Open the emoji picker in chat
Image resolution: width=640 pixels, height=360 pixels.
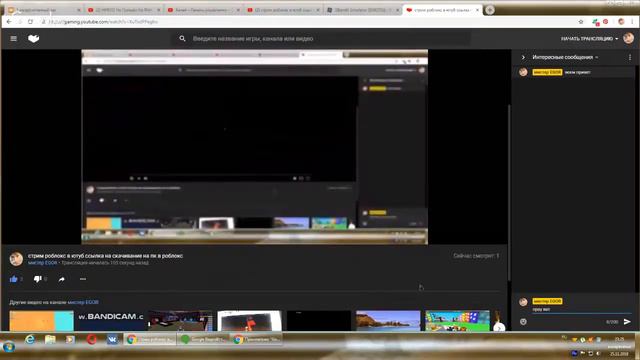(523, 322)
